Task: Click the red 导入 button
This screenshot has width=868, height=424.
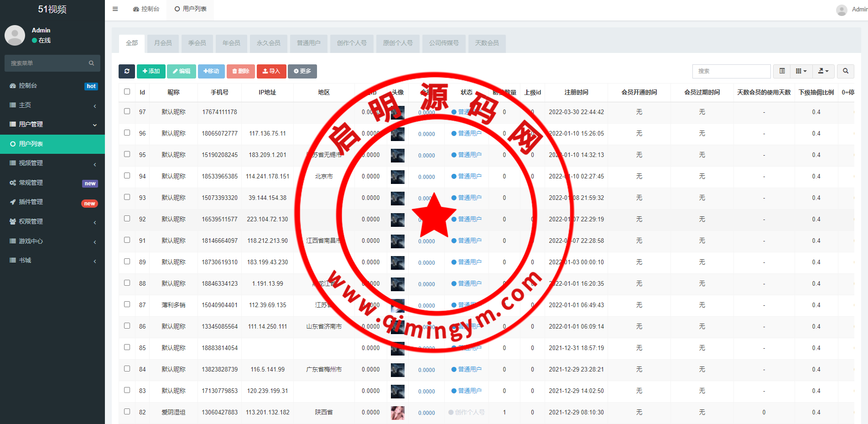Action: coord(271,71)
